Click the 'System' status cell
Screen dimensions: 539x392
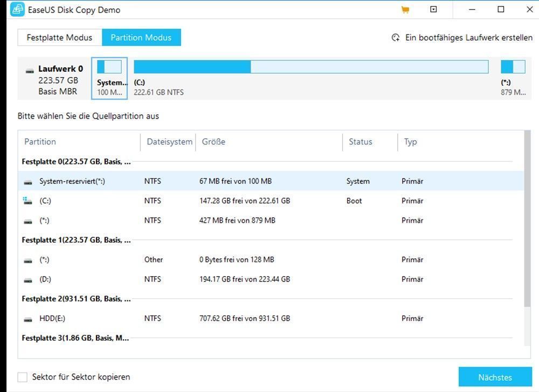pos(358,181)
